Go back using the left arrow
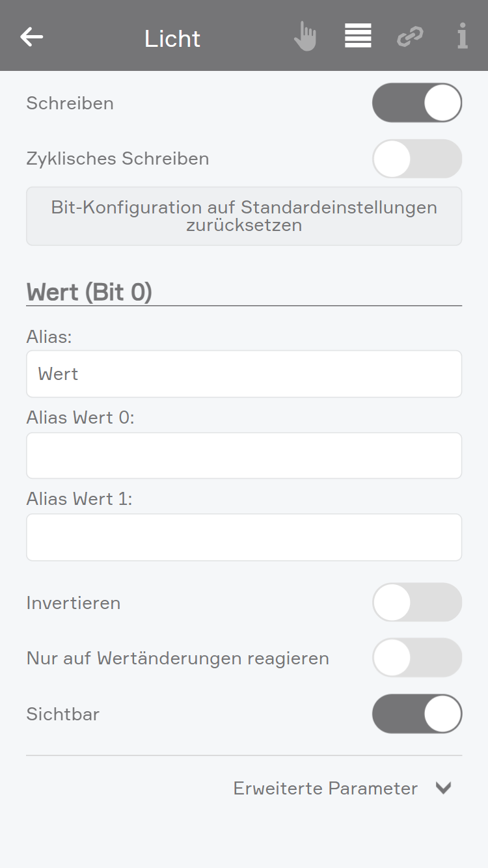Viewport: 488px width, 868px height. 31,36
